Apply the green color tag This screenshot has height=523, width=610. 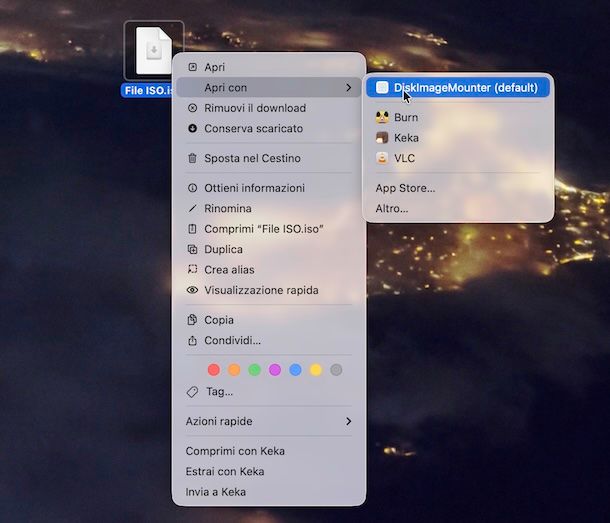coord(254,369)
